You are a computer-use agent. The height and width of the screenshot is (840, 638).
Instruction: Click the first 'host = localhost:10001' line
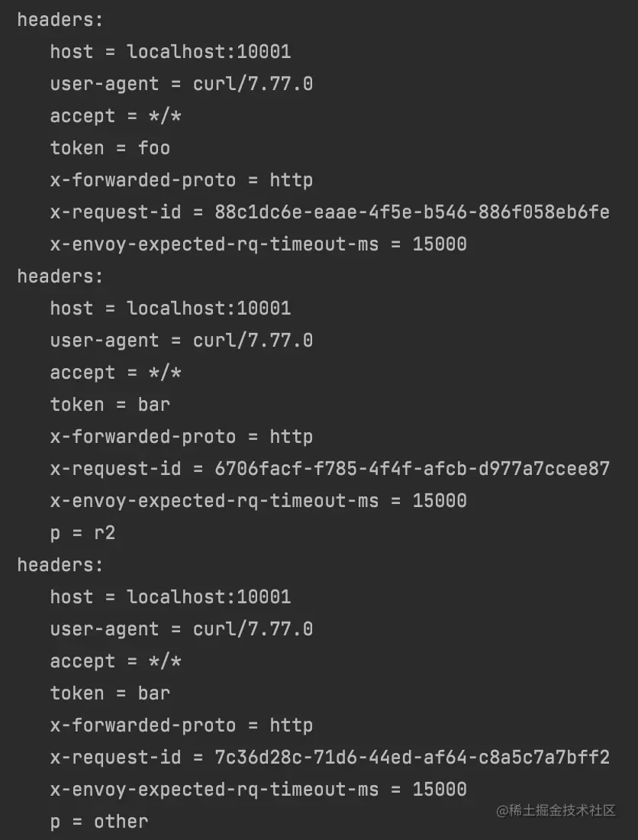[171, 52]
